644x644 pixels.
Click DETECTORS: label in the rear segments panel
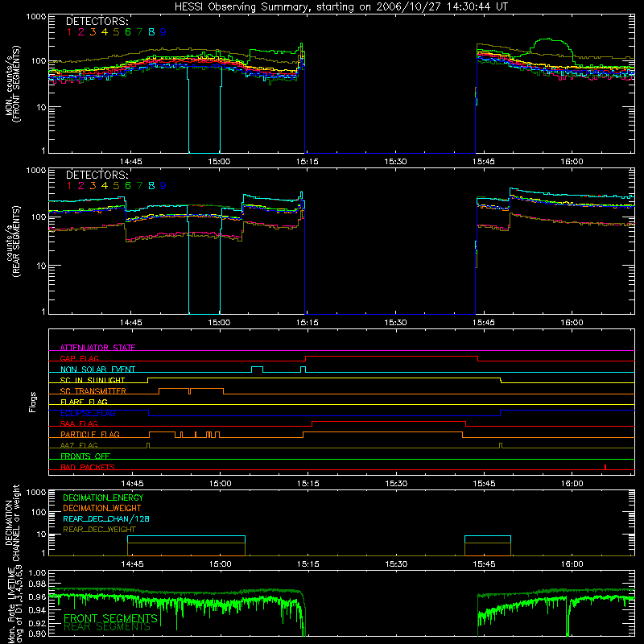[x=97, y=175]
